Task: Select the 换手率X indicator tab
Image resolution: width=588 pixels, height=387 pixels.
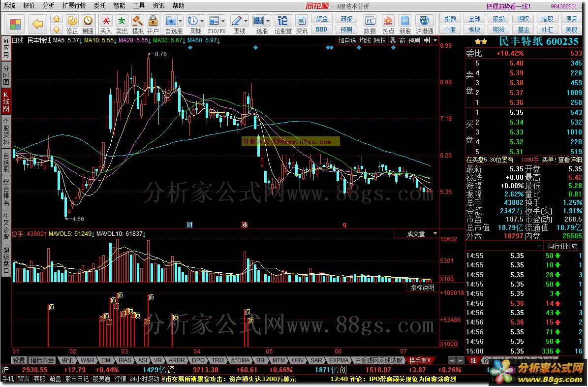Action: (420, 360)
